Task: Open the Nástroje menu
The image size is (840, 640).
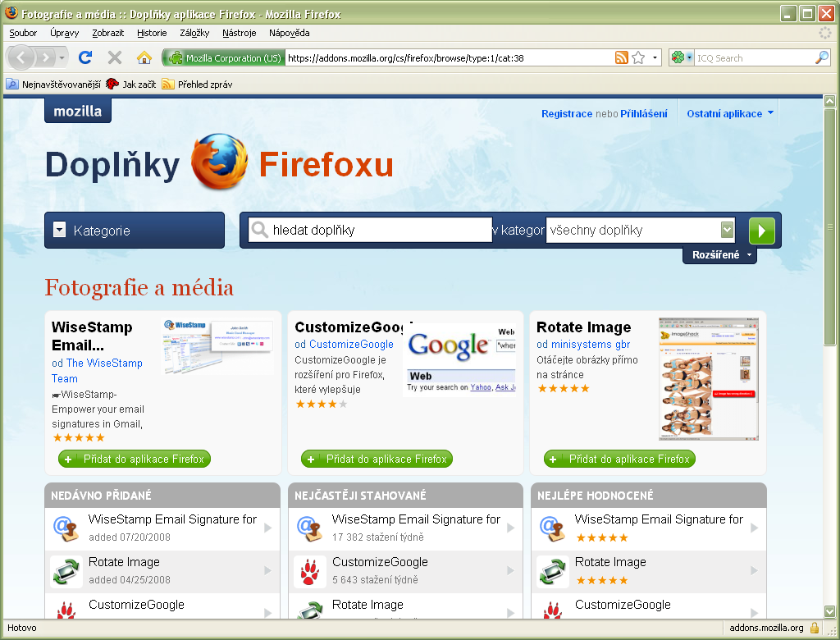Action: click(x=239, y=33)
